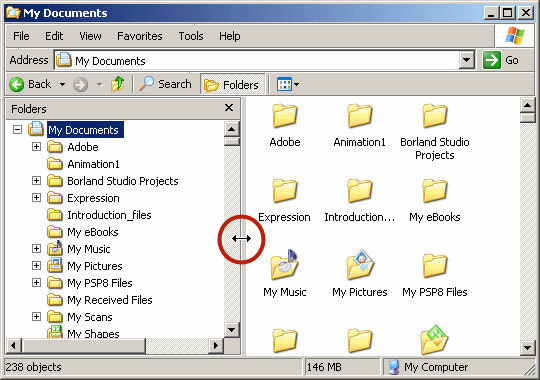The width and height of the screenshot is (540, 380).
Task: Close the Folders pane
Action: coord(229,108)
